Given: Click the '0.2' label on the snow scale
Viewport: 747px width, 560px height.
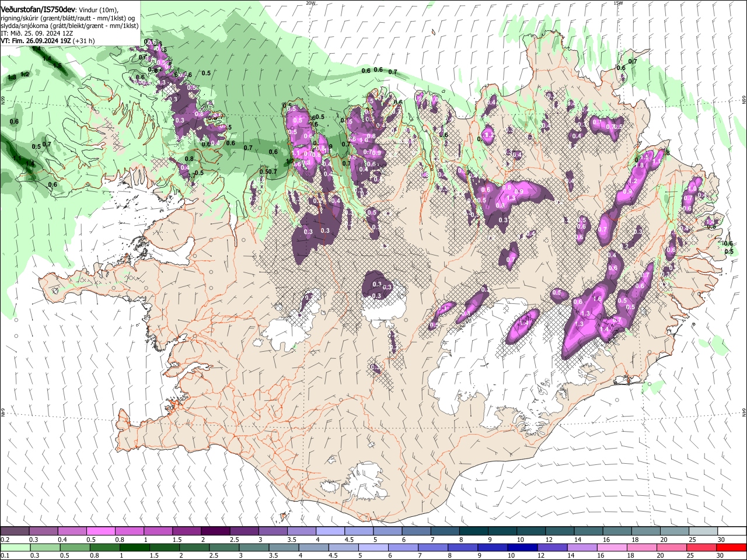Looking at the screenshot, I should (x=5, y=540).
